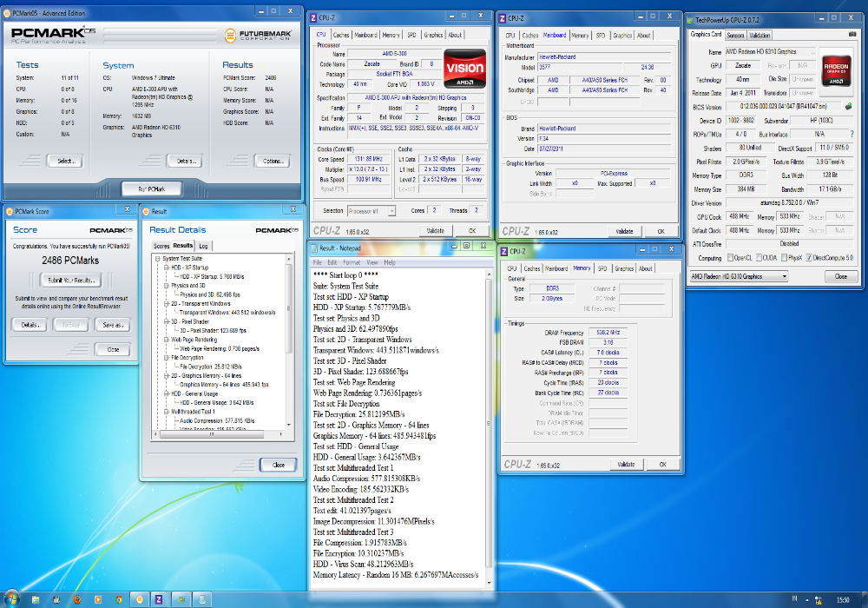Click the Details button under System in PCMark05

click(184, 162)
